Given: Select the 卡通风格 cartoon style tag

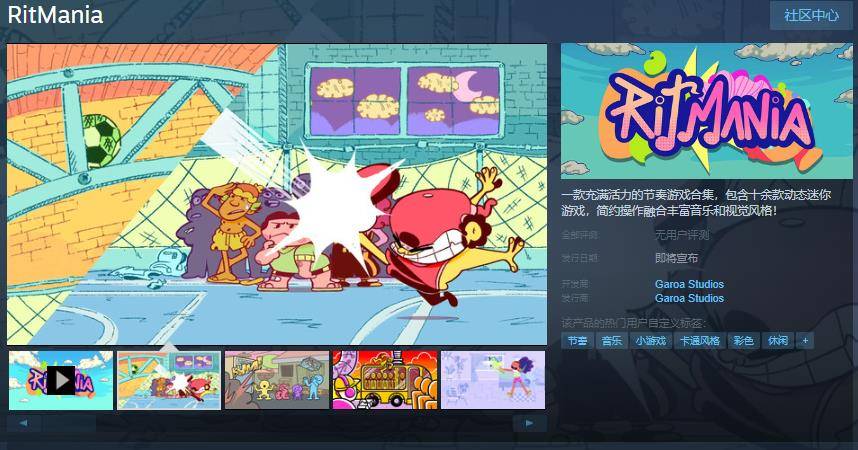Looking at the screenshot, I should (699, 341).
